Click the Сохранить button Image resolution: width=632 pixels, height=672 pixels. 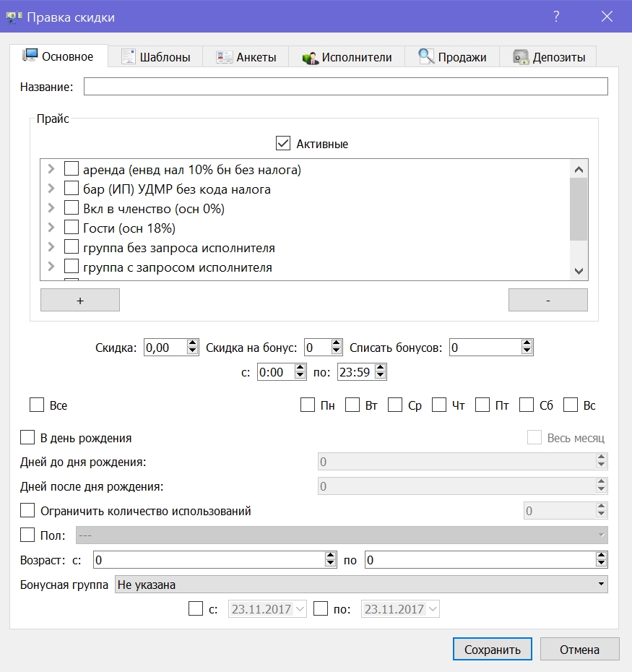tap(493, 650)
